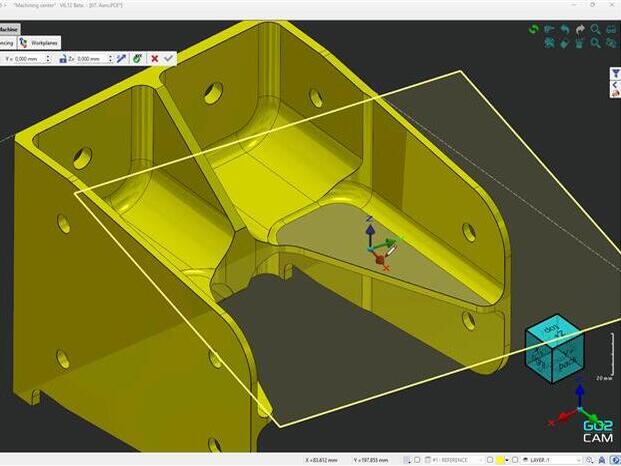621x466 pixels.
Task: Toggle the checkbox left of the yellow swatch
Action: click(x=490, y=460)
